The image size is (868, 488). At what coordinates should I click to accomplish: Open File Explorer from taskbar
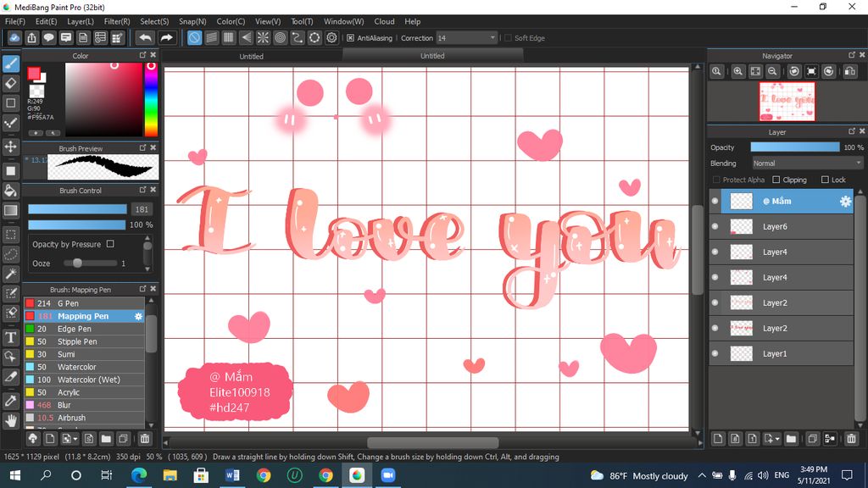point(170,475)
